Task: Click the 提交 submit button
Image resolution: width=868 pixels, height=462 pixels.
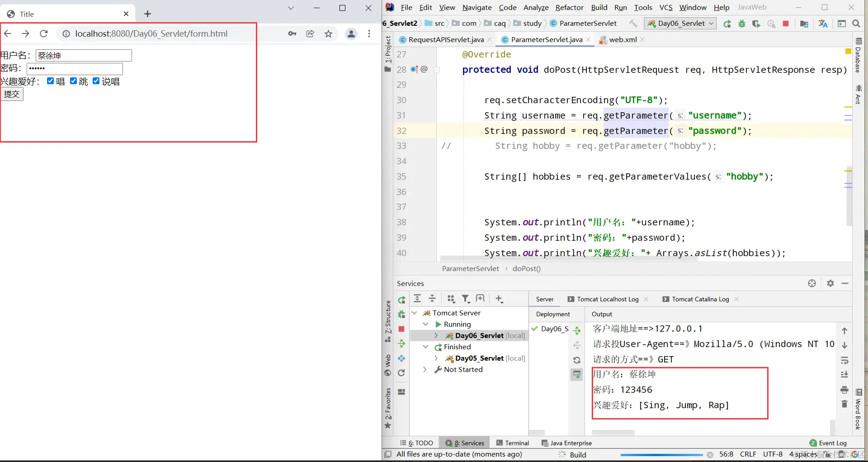Action: (x=12, y=94)
